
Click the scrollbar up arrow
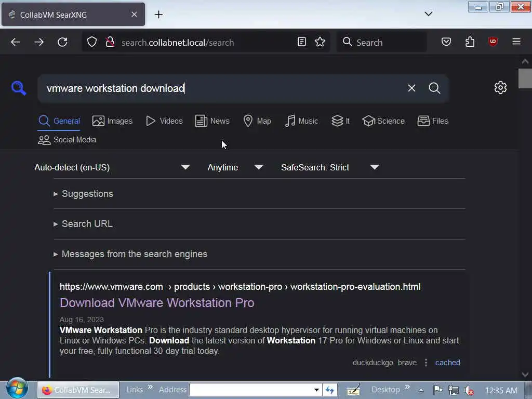pos(525,62)
